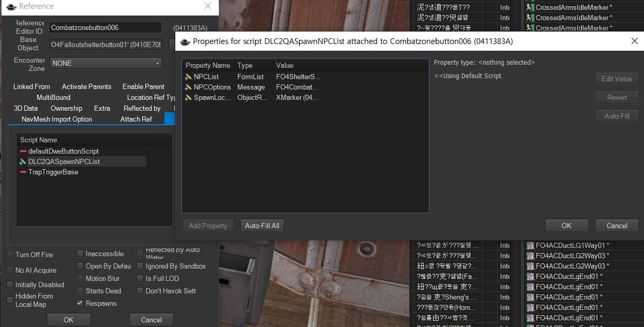
Task: Open the Reflected by tab
Action: [x=142, y=108]
